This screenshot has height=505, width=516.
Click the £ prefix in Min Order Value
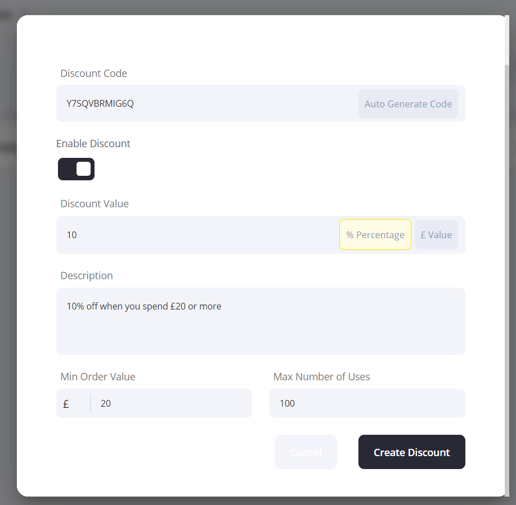(x=66, y=404)
